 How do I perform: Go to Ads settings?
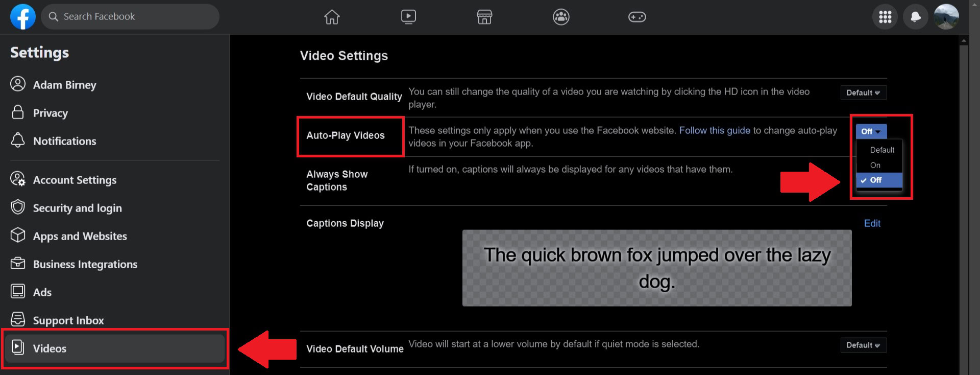tap(115, 292)
